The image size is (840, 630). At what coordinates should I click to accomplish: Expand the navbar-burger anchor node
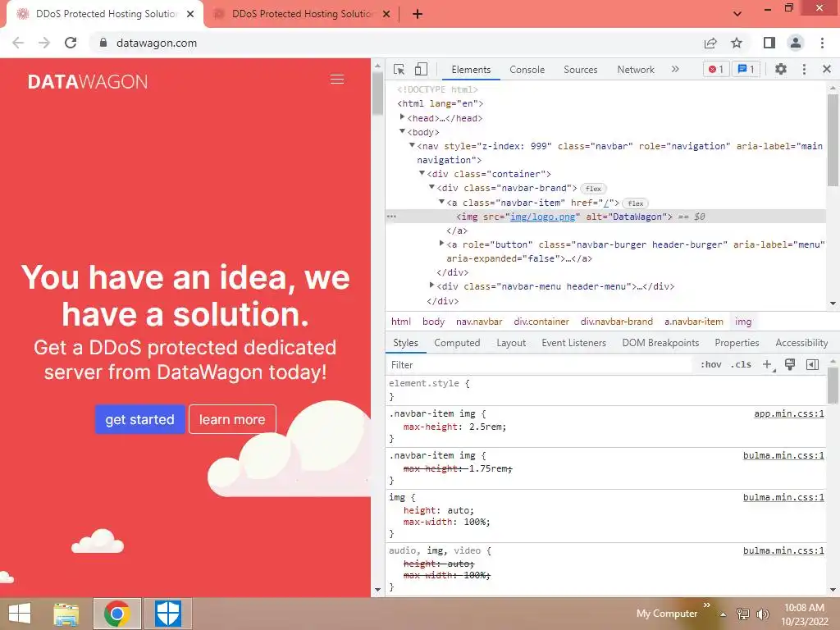[442, 244]
